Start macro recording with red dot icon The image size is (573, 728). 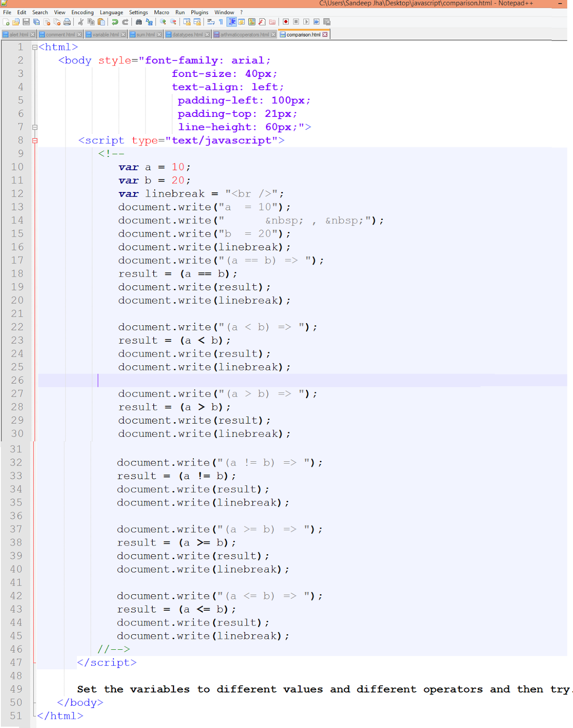point(286,22)
